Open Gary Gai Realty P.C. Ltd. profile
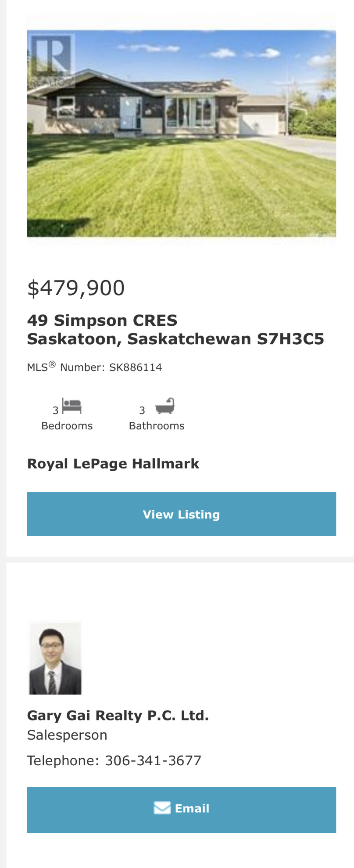354x868 pixels. (118, 716)
